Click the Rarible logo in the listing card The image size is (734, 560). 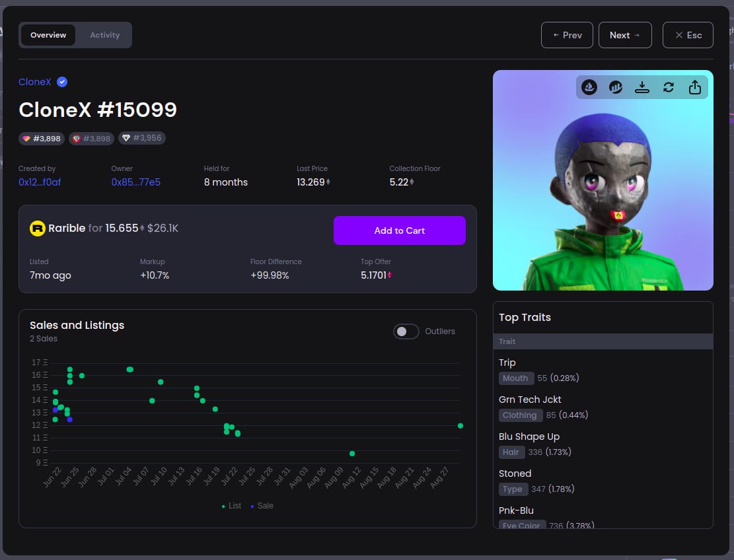38,228
